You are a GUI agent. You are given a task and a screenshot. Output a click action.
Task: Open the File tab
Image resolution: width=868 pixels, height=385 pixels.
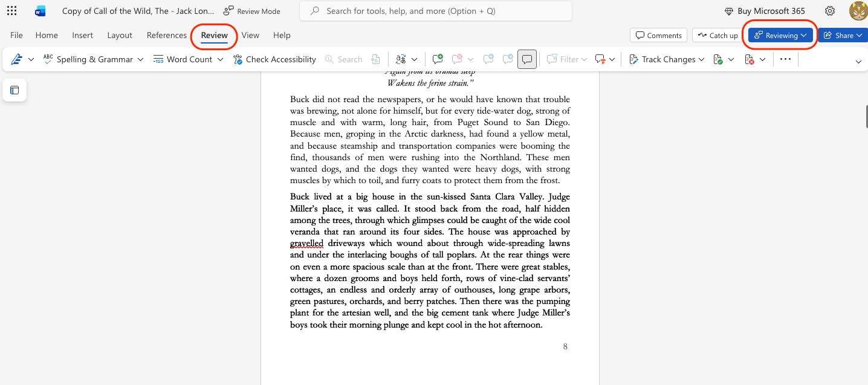pyautogui.click(x=16, y=35)
